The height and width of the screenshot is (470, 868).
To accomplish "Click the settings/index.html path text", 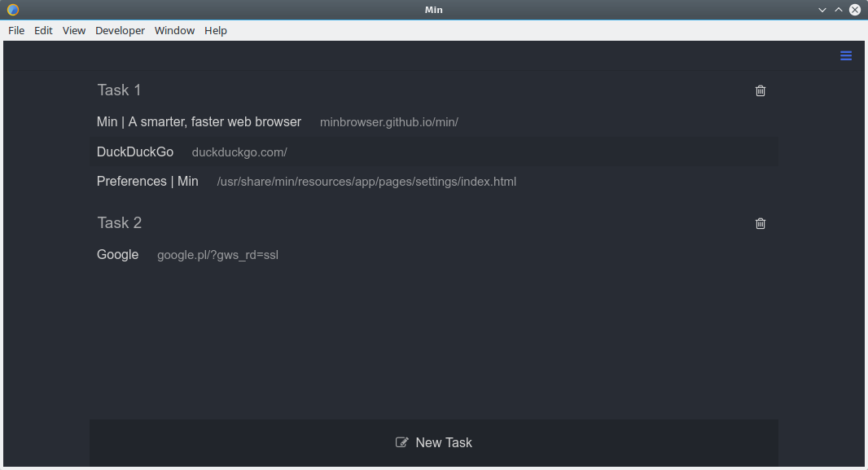I will pos(366,182).
